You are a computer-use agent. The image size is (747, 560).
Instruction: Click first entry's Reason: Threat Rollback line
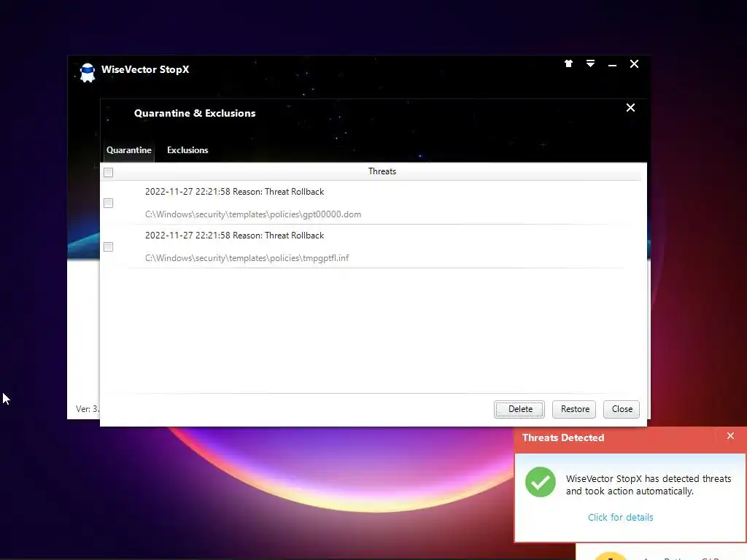[234, 192]
